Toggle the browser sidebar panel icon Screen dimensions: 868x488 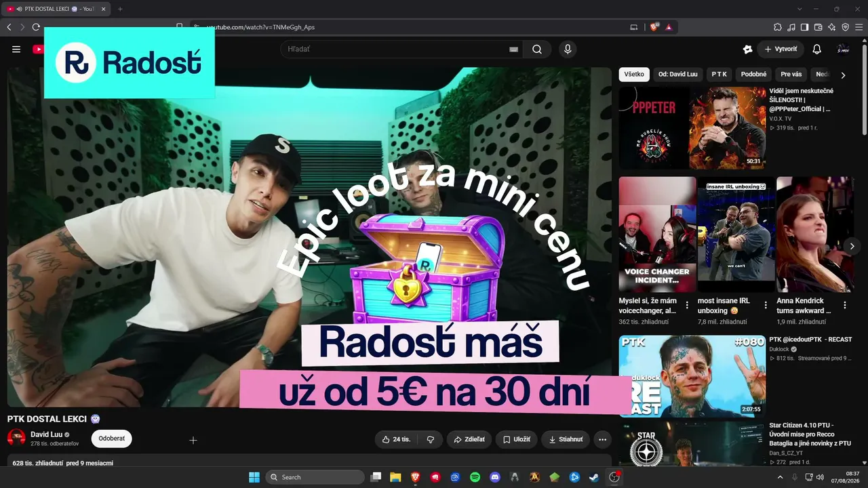click(805, 27)
